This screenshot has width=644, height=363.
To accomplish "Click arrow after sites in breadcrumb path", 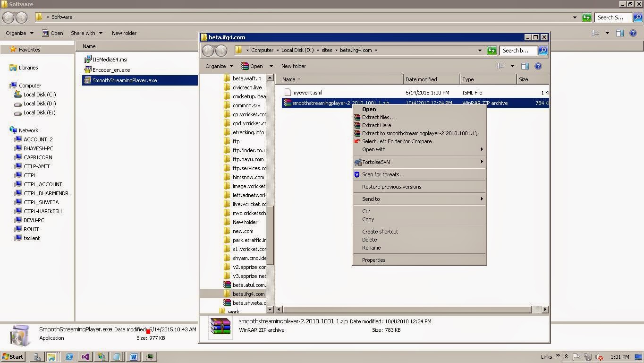I will click(336, 50).
